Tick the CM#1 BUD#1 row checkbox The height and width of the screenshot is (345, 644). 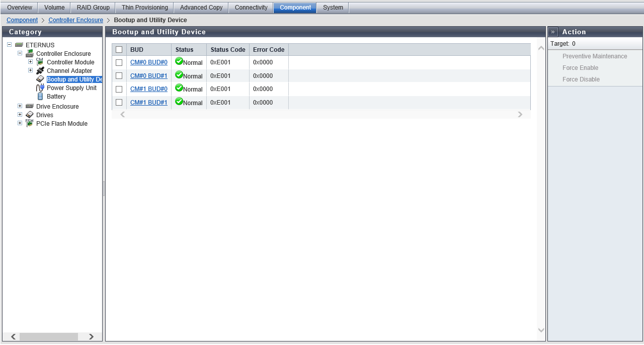coord(119,103)
